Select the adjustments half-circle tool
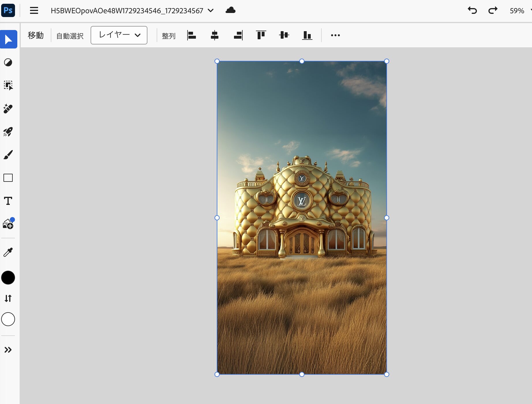The image size is (532, 404). point(8,62)
